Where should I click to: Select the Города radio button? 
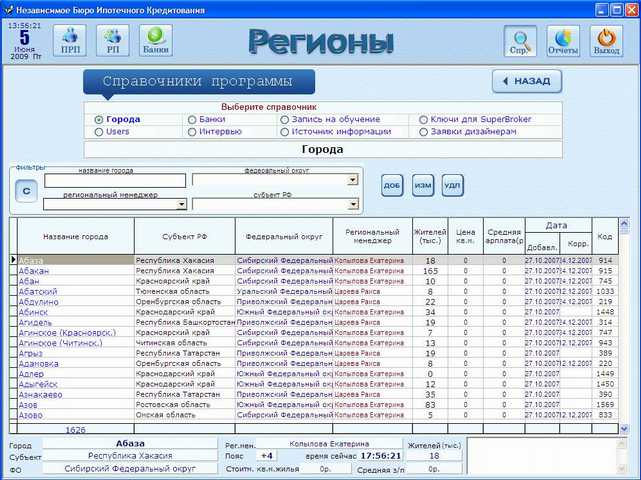coord(99,120)
